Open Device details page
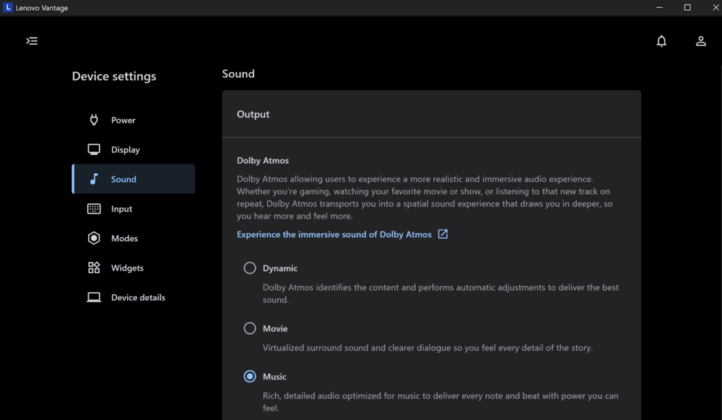 [x=134, y=297]
